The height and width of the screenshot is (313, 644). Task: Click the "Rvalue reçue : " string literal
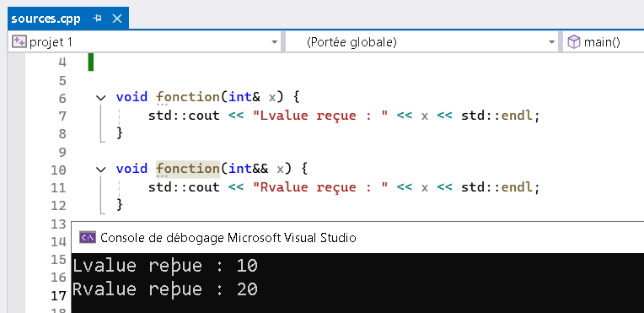click(320, 187)
